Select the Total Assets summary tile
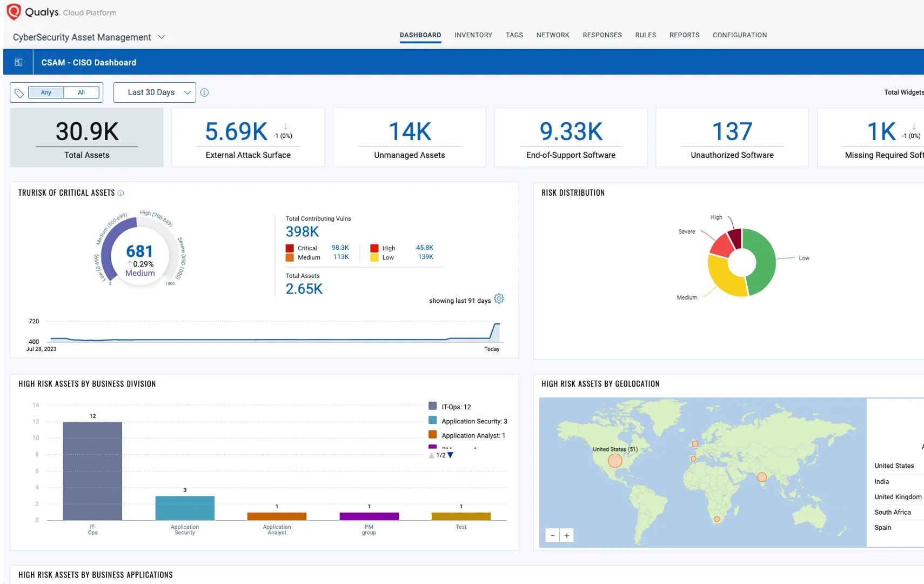The height and width of the screenshot is (584, 924). pyautogui.click(x=86, y=137)
